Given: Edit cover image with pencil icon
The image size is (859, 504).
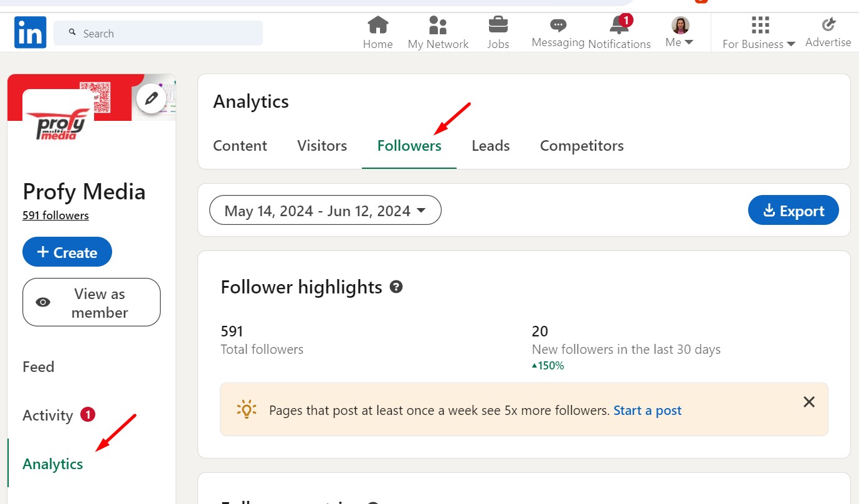Looking at the screenshot, I should 151,98.
